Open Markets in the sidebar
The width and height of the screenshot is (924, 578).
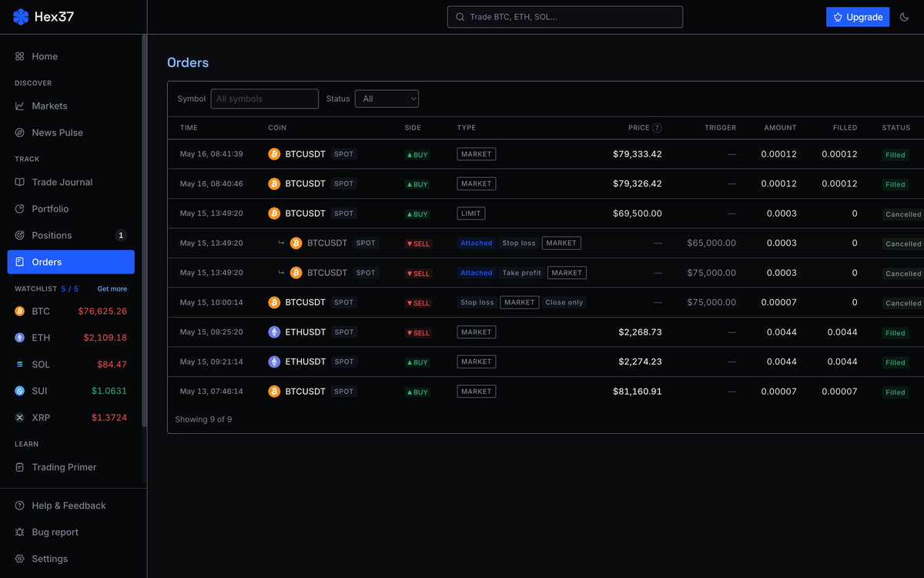71,106
